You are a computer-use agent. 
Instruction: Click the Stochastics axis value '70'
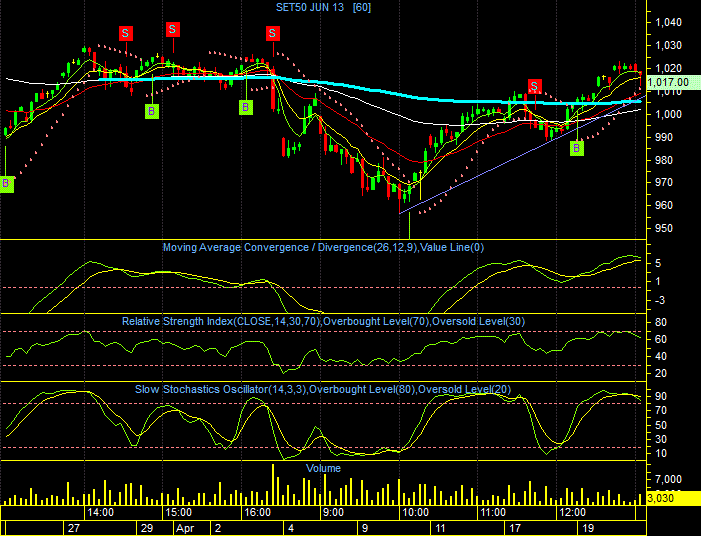[x=661, y=410]
